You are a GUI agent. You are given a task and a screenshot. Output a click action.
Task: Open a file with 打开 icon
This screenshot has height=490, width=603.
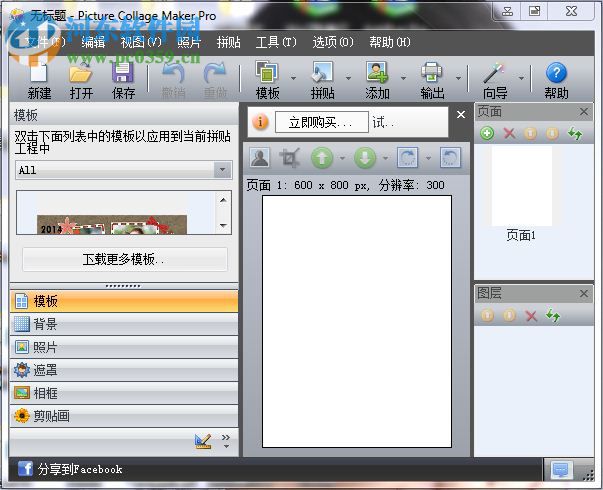[x=81, y=72]
